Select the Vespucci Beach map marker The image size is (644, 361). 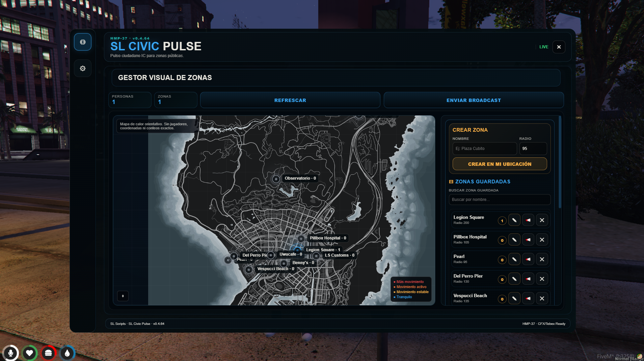click(249, 269)
